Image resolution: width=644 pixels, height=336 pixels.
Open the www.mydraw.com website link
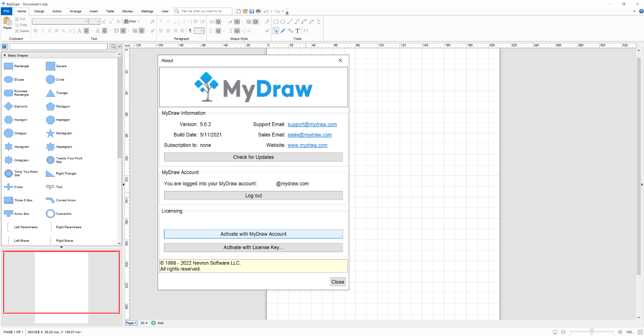click(x=308, y=145)
